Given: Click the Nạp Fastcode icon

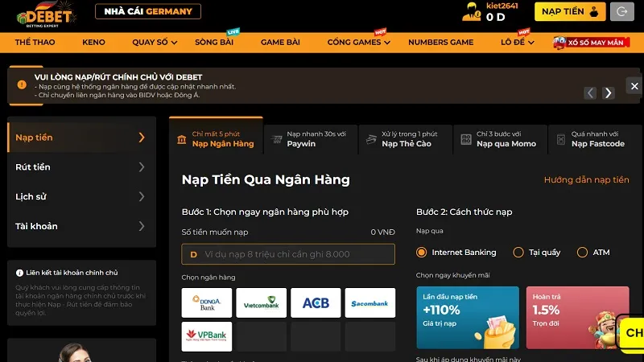Looking at the screenshot, I should (560, 139).
